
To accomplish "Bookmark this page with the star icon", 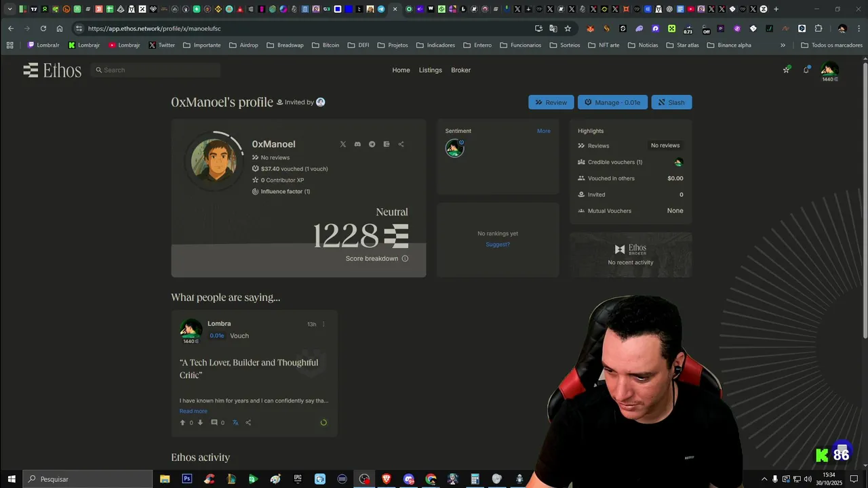I will pyautogui.click(x=568, y=28).
